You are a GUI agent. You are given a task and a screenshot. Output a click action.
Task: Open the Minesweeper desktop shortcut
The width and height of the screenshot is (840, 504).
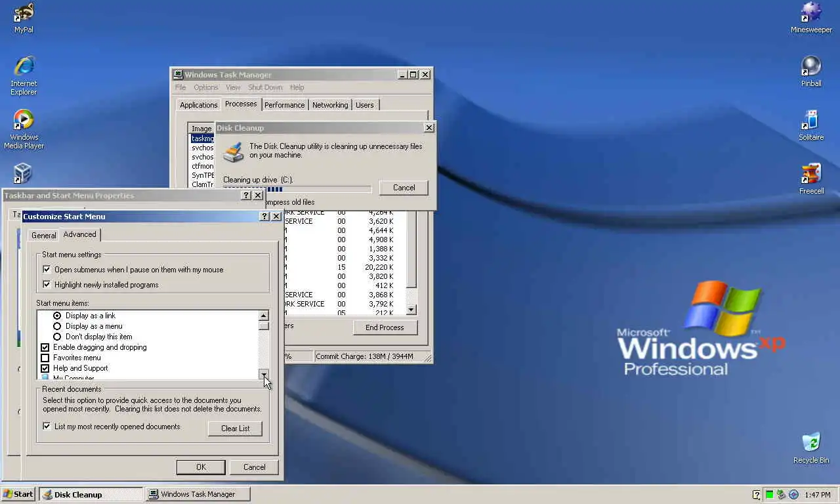[811, 18]
